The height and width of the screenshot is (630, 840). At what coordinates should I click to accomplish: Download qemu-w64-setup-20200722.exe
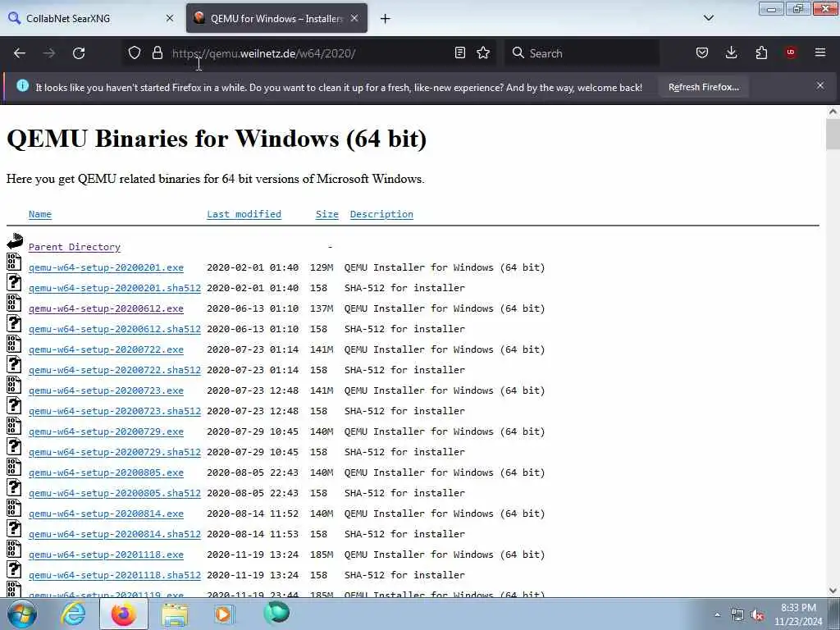point(106,349)
